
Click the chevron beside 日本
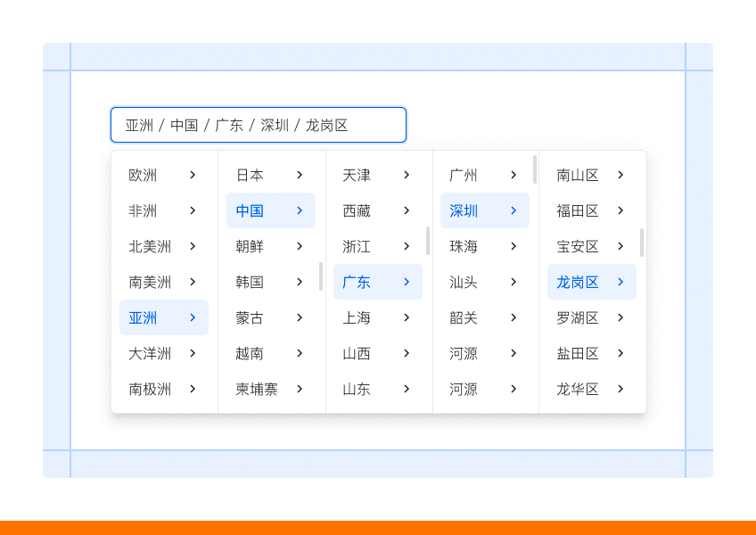click(x=300, y=175)
